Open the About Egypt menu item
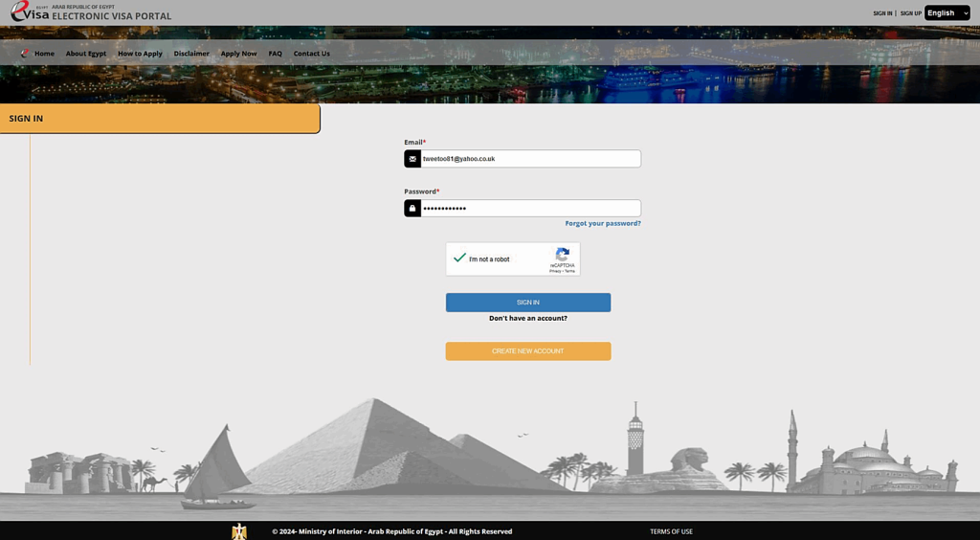Screen dimensions: 980x540 click(86, 54)
